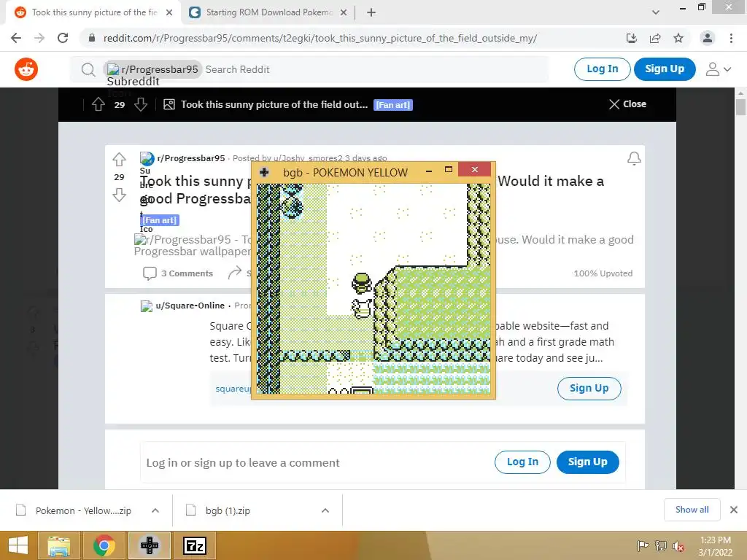The height and width of the screenshot is (560, 747).
Task: Bookmark this page with the star icon
Action: 678,38
